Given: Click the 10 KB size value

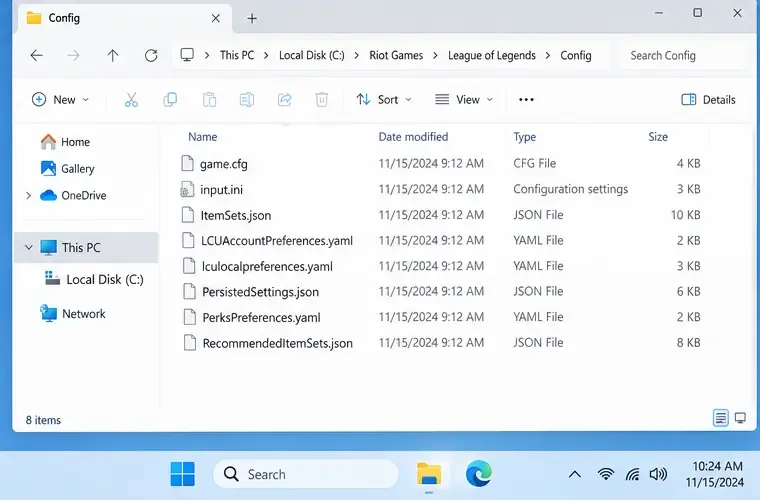Looking at the screenshot, I should pyautogui.click(x=685, y=215).
